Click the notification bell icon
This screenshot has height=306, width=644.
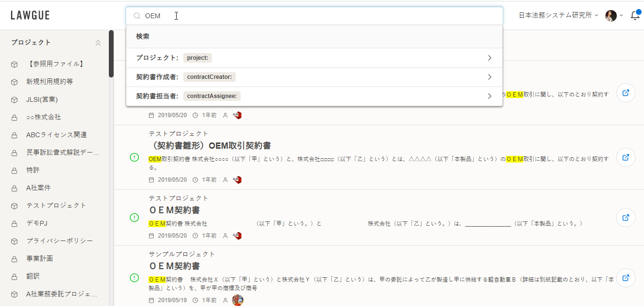634,16
